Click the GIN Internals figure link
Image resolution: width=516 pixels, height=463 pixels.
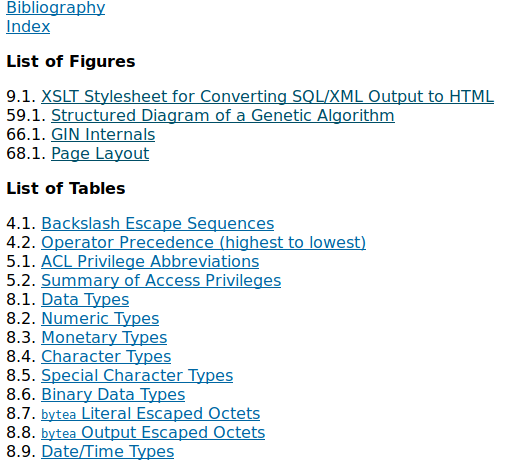[x=103, y=135]
